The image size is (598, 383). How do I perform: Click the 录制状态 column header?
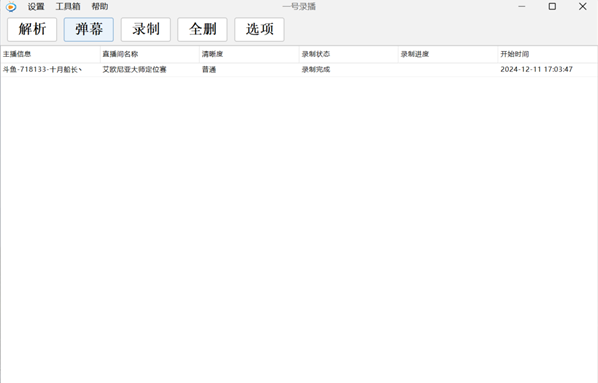349,54
